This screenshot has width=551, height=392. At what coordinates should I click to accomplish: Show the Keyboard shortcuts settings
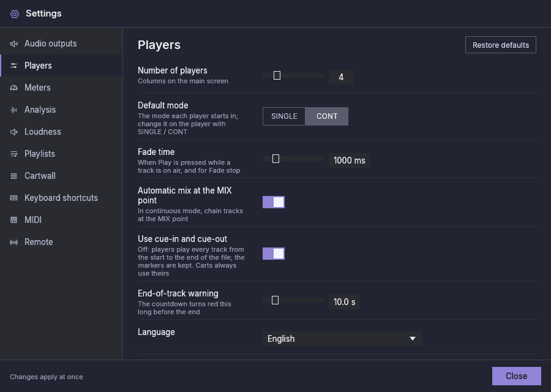click(x=61, y=198)
